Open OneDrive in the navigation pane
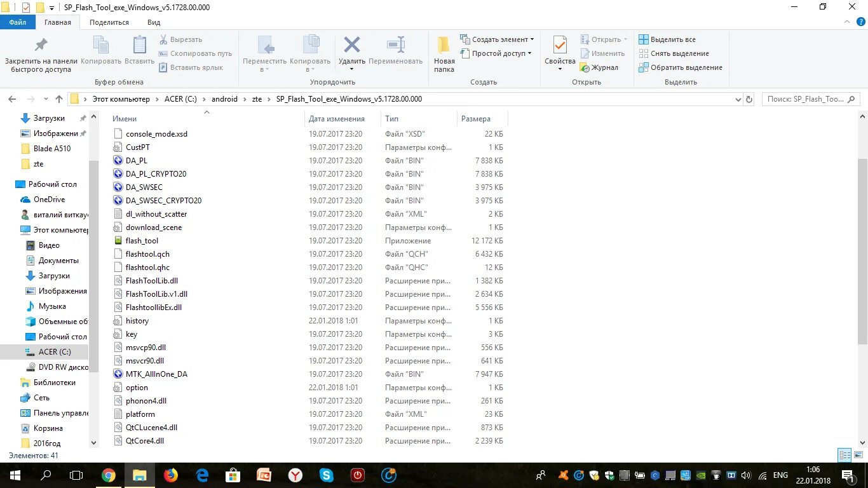Viewport: 868px width, 488px height. click(49, 200)
